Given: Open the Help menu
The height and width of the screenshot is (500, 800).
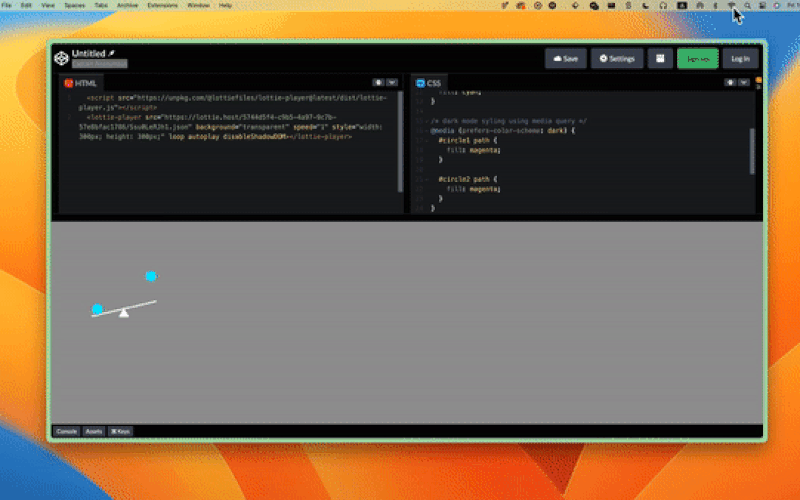Looking at the screenshot, I should tap(225, 5).
